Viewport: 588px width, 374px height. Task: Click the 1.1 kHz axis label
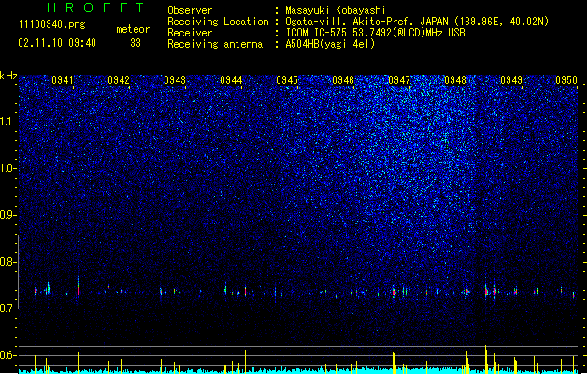coord(8,122)
